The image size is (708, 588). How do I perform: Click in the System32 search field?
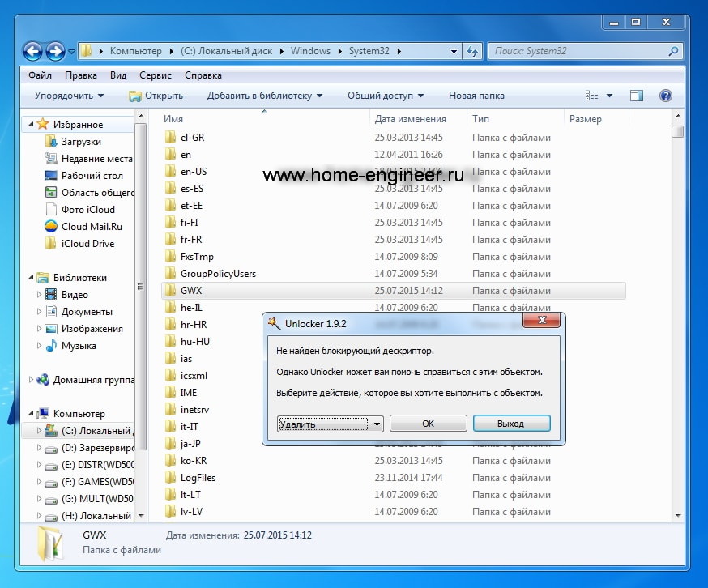click(577, 51)
